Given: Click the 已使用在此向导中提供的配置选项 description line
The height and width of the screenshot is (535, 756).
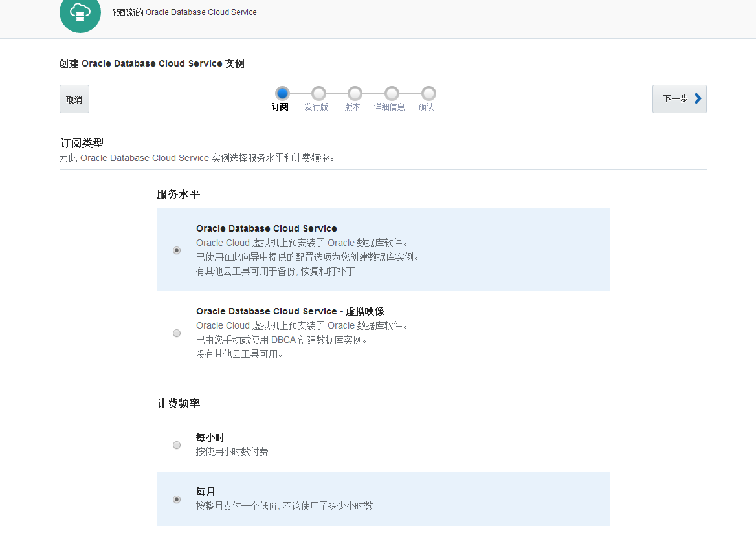Looking at the screenshot, I should click(x=307, y=257).
